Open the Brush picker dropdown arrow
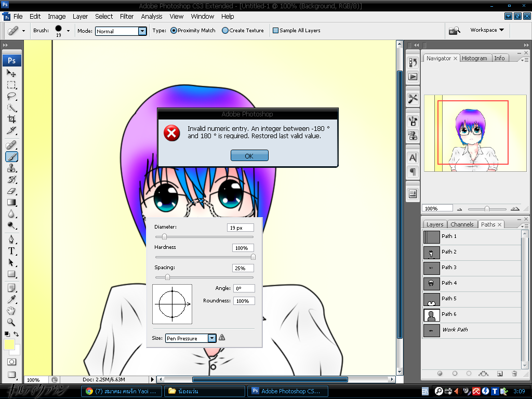Viewport: 532px width, 399px height. point(68,31)
